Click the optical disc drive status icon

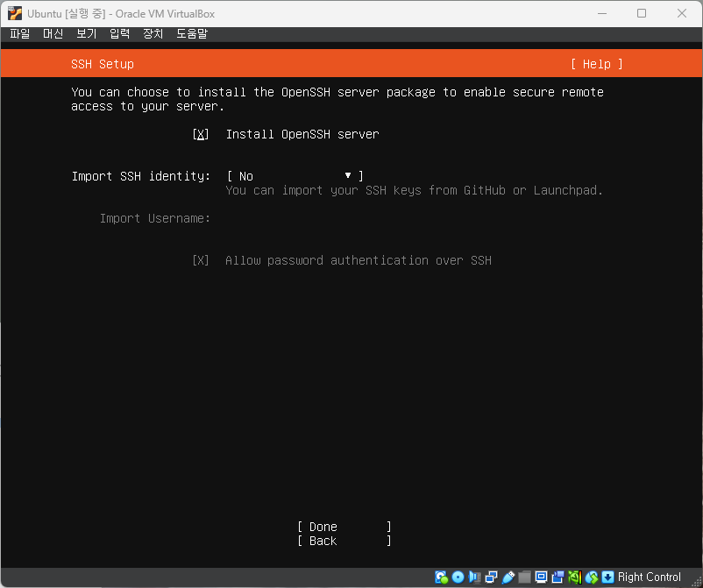pos(458,577)
